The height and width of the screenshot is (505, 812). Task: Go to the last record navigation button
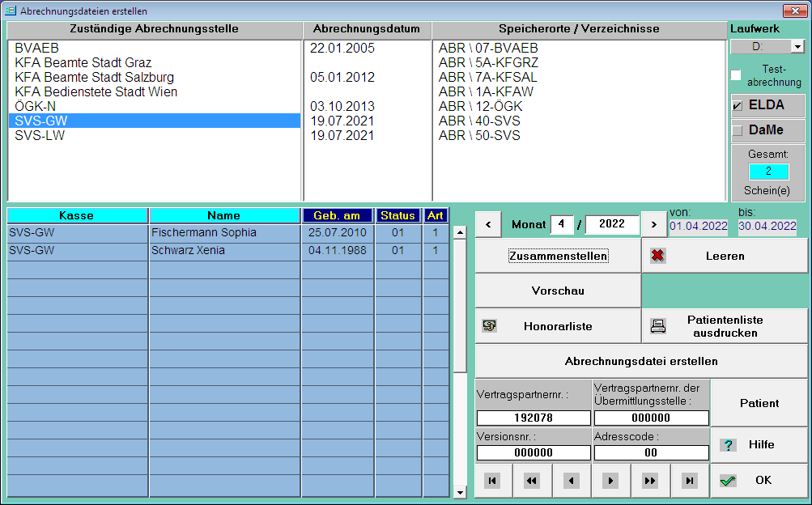689,481
